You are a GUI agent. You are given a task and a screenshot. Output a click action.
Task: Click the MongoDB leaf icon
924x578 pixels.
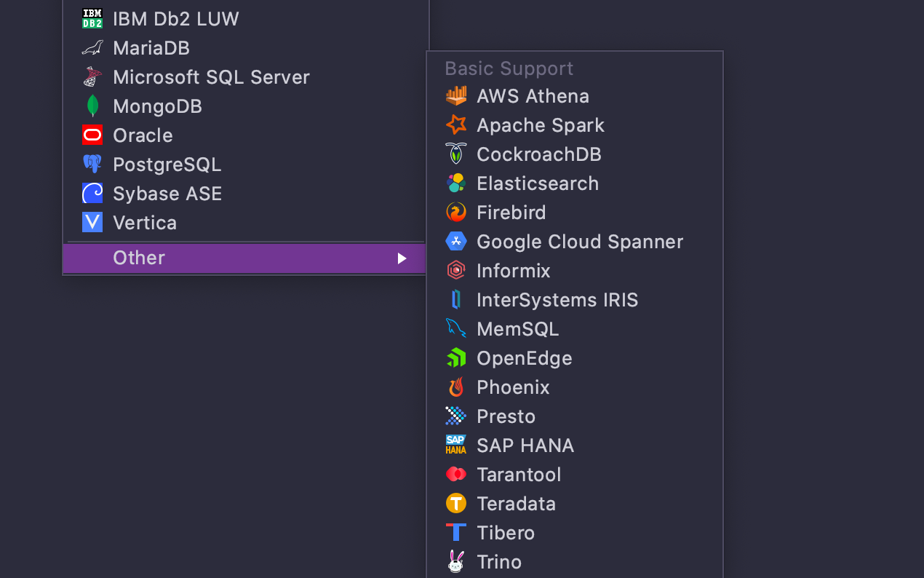point(92,106)
